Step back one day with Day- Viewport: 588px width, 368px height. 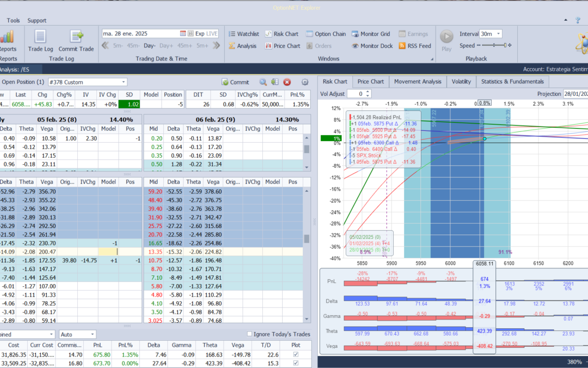(x=149, y=45)
